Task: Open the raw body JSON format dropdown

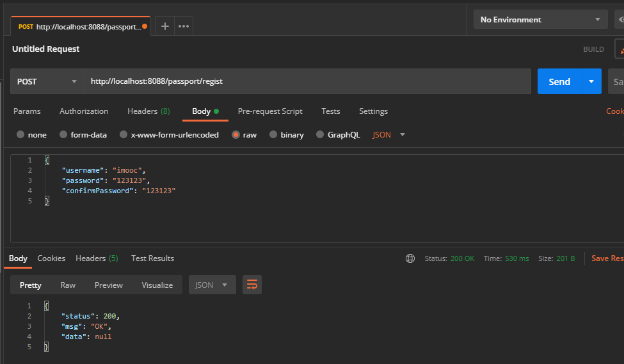Action: 389,135
